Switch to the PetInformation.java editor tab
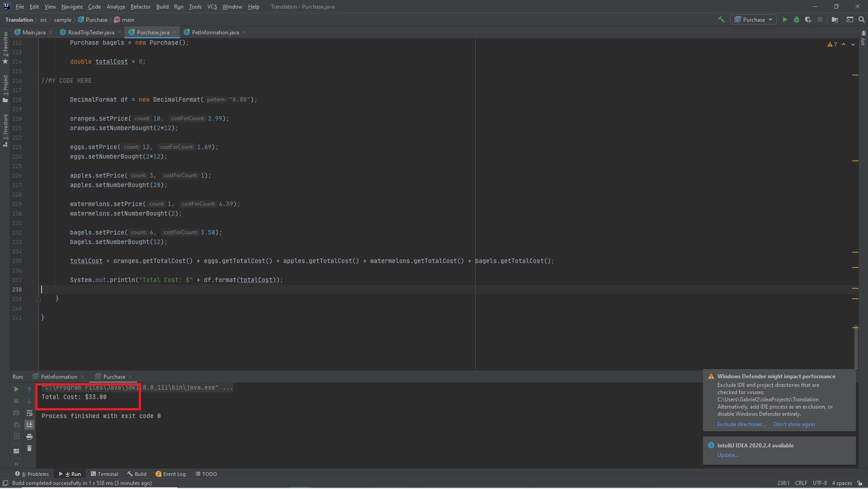 (x=215, y=33)
